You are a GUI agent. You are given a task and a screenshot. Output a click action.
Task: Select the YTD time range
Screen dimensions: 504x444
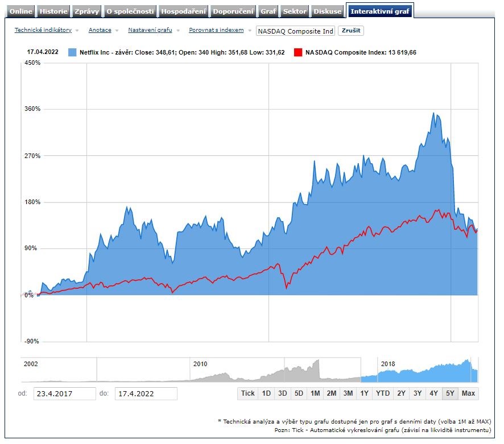point(383,393)
